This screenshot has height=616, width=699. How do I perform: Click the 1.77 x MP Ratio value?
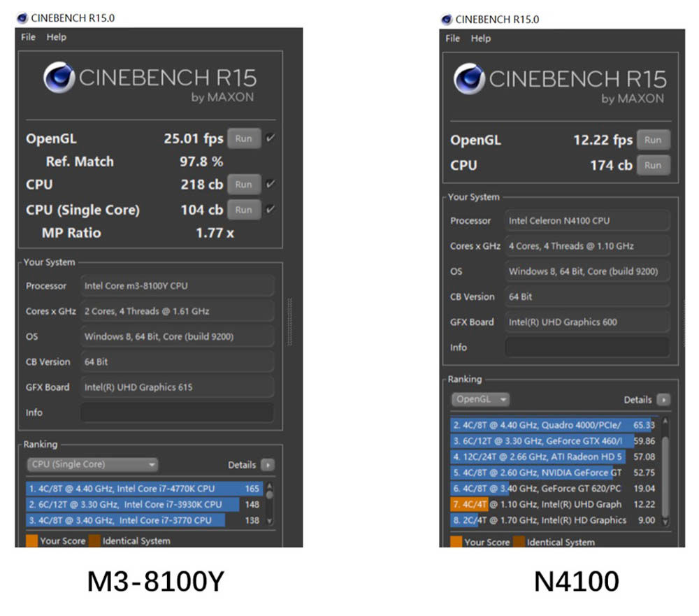pos(215,233)
